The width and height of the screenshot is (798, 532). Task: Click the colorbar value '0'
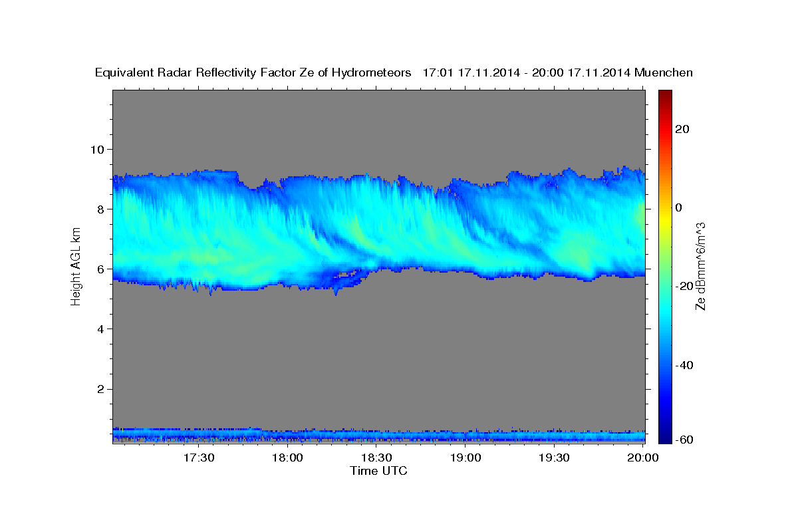coord(678,207)
